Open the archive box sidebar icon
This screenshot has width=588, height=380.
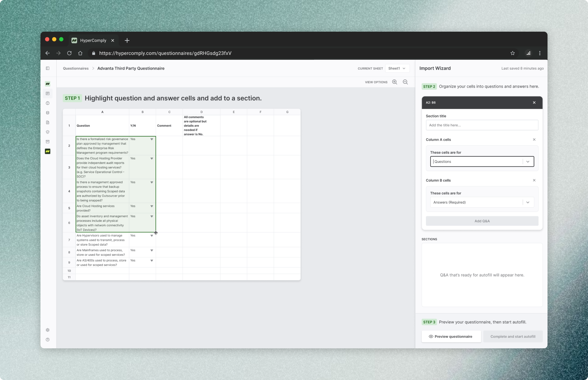point(48,142)
